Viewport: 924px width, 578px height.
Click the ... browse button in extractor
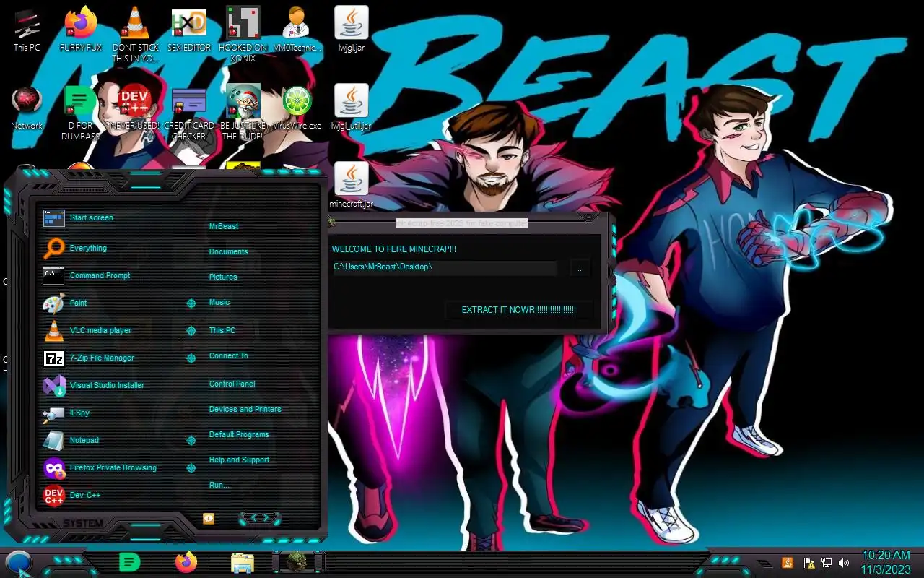pyautogui.click(x=580, y=269)
